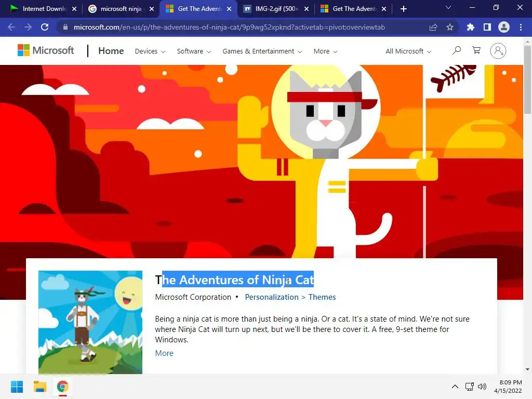Expand the More menu in navigation
The height and width of the screenshot is (399, 532).
tap(325, 51)
